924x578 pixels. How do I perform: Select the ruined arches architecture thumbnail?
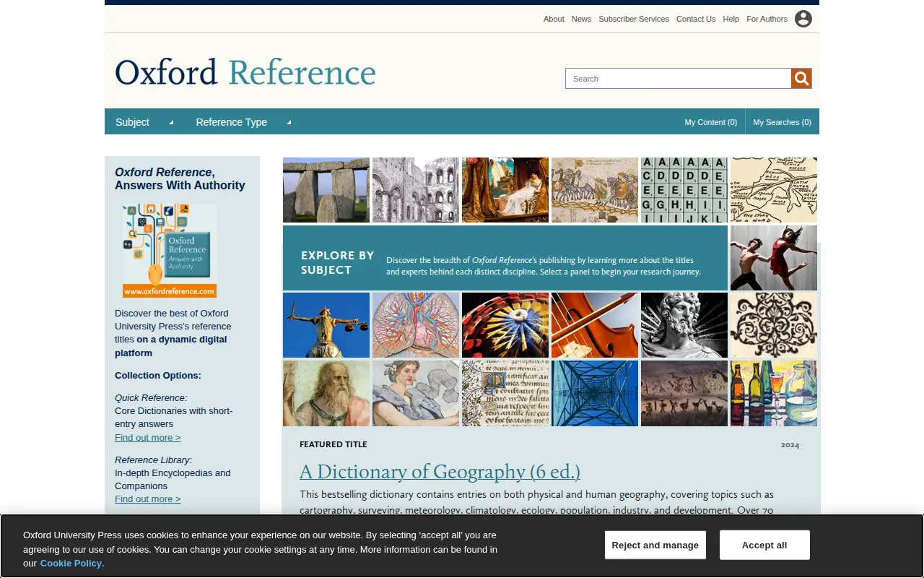416,190
